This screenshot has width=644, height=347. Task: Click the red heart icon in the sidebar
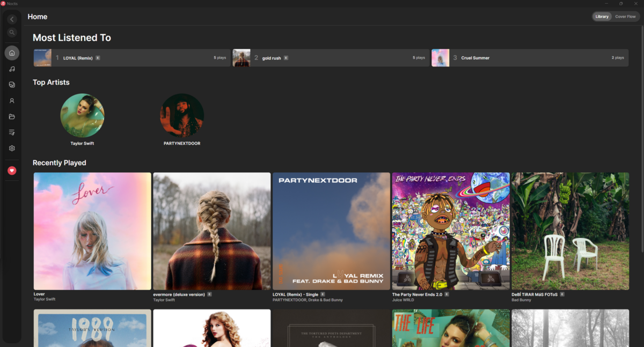coord(12,171)
